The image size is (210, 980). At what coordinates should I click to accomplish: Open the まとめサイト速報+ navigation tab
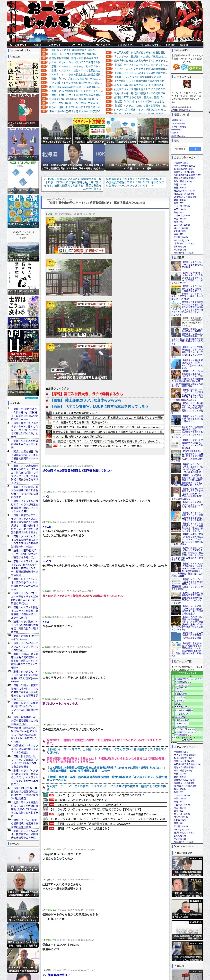[x=150, y=45]
